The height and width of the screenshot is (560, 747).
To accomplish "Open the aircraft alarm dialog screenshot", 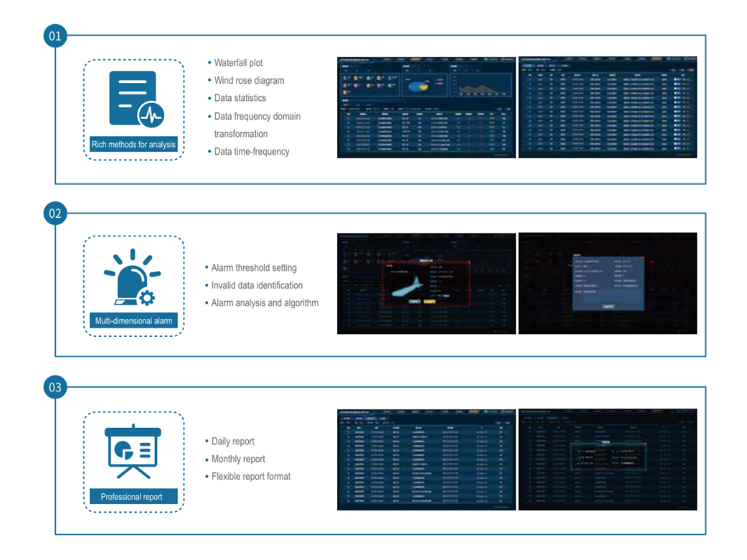I will [426, 283].
